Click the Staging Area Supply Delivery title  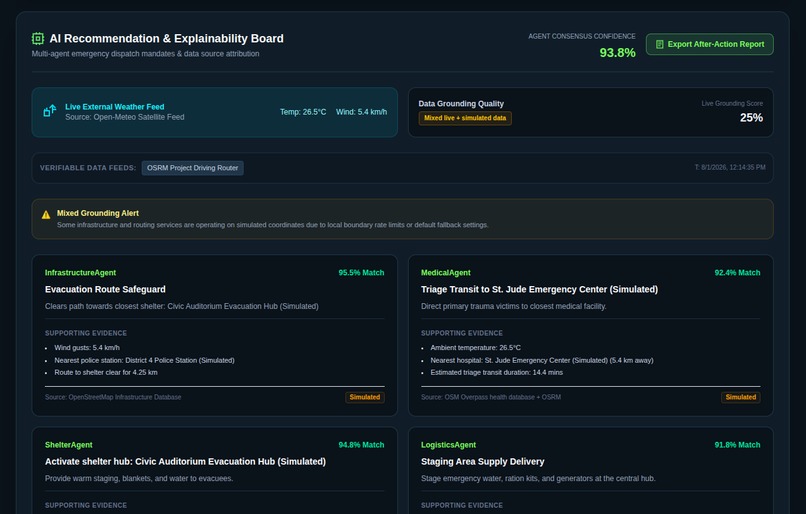[x=482, y=462]
